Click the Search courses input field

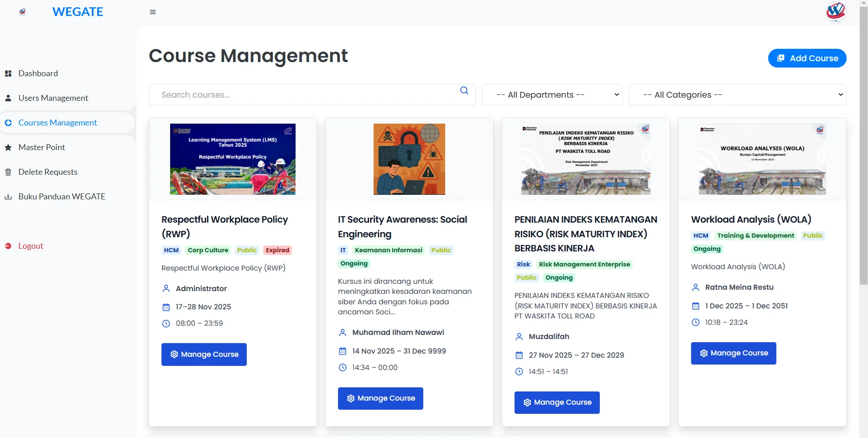[x=306, y=95]
